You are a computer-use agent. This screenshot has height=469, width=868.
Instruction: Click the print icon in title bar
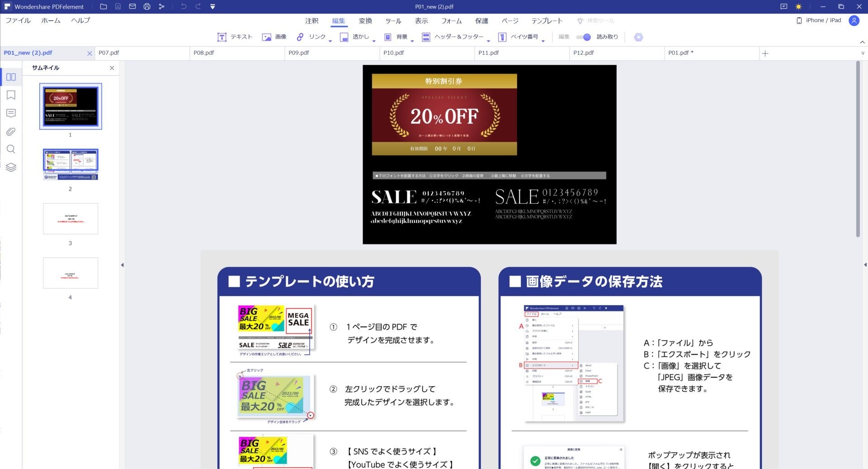pyautogui.click(x=147, y=7)
